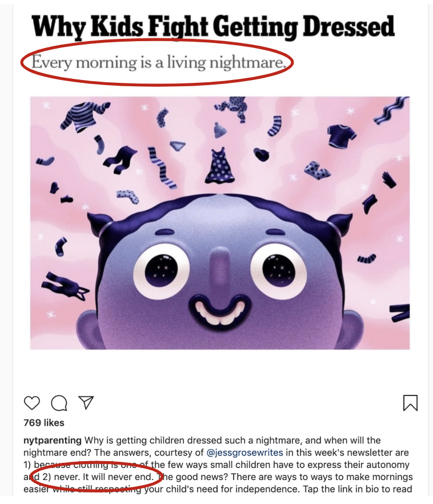Click the headline Why Kids Fight Getting Dressed
Screen dimensions: 433x504
pos(213,27)
